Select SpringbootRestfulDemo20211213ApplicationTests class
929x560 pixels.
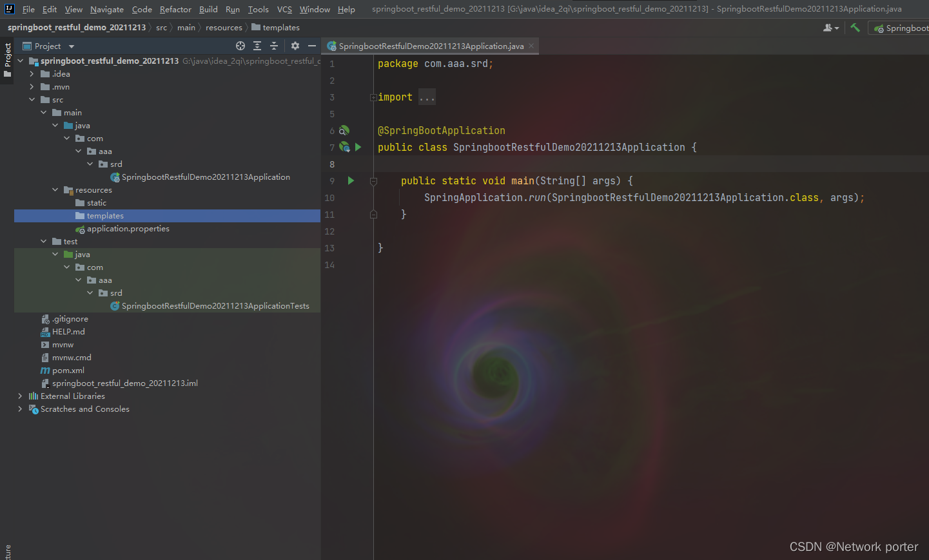click(210, 305)
